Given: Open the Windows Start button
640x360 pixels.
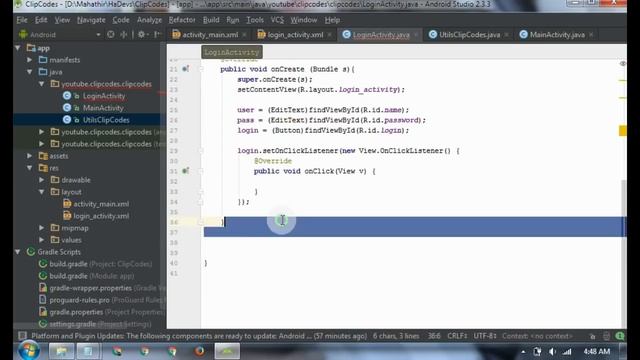Looking at the screenshot, I should click(x=29, y=351).
